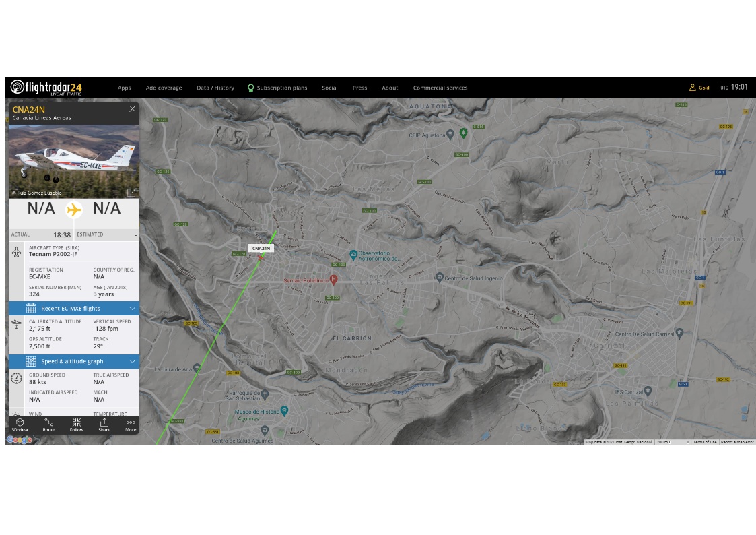
Task: Click the Tecnam P2002-JF aircraft type
Action: 53,254
